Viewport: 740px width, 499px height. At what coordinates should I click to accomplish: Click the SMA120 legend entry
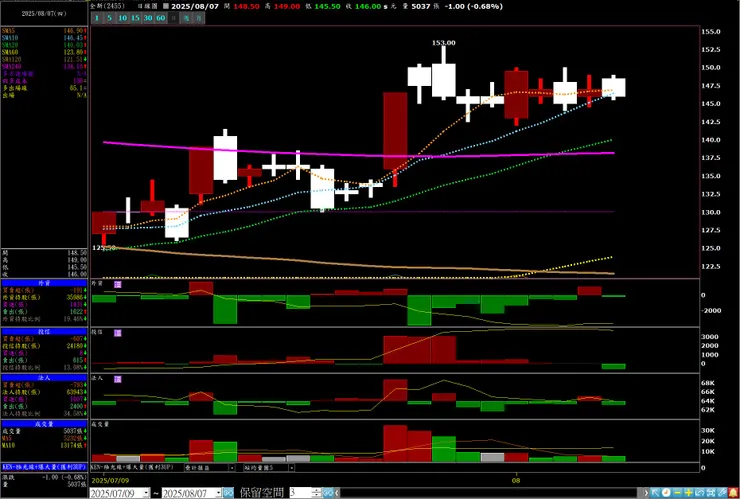click(x=44, y=59)
